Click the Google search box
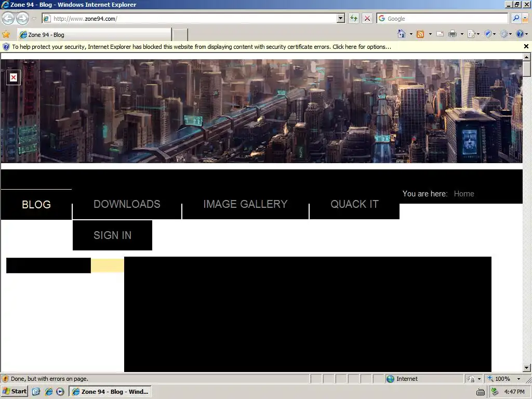This screenshot has width=532, height=399. [443, 18]
